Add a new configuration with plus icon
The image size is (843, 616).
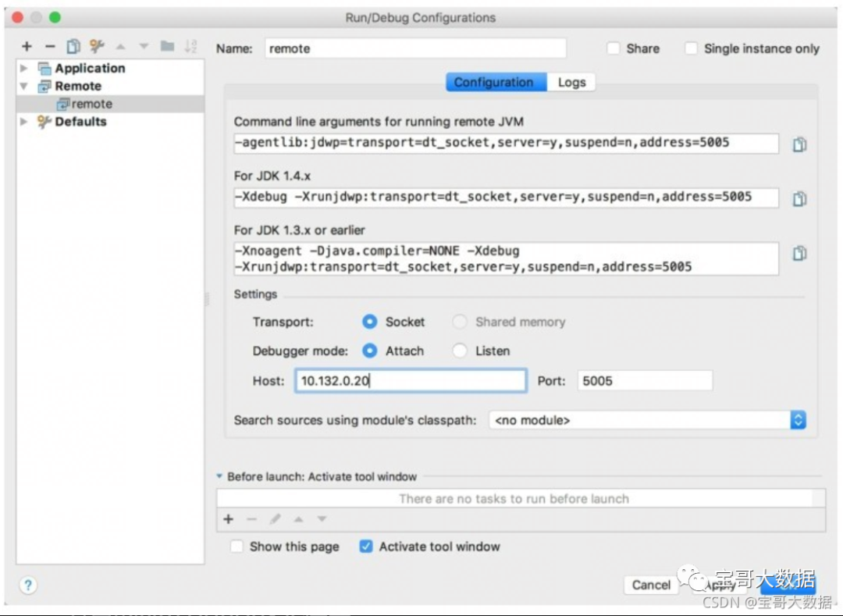tap(27, 47)
